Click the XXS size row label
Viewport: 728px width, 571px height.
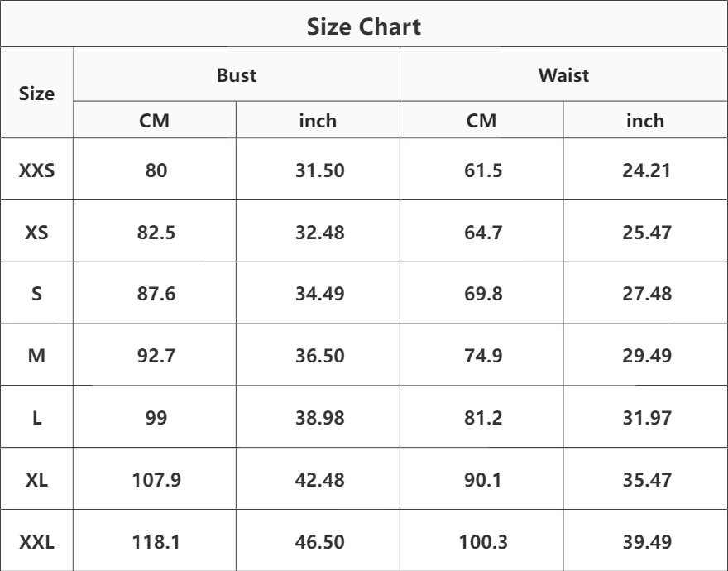[x=37, y=171]
